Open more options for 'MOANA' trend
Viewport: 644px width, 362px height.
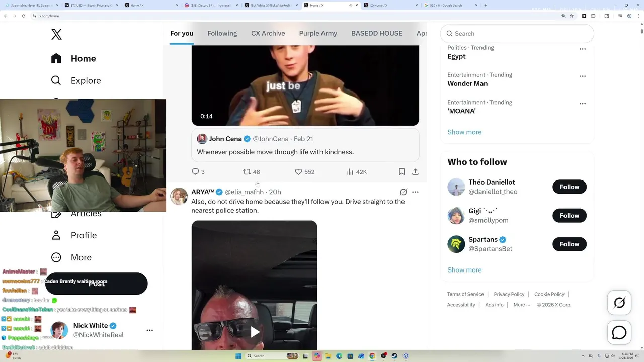coord(582,104)
